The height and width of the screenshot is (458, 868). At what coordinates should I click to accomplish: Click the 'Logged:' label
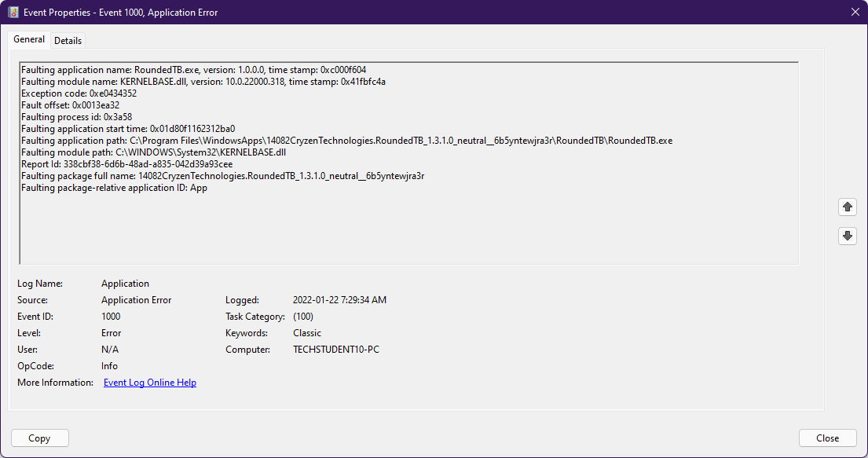(242, 300)
